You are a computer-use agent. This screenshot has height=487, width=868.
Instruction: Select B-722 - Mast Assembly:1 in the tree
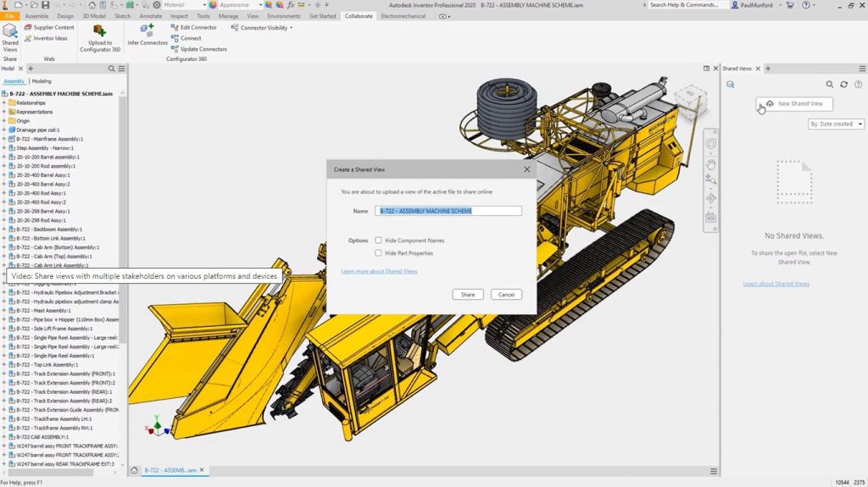44,311
